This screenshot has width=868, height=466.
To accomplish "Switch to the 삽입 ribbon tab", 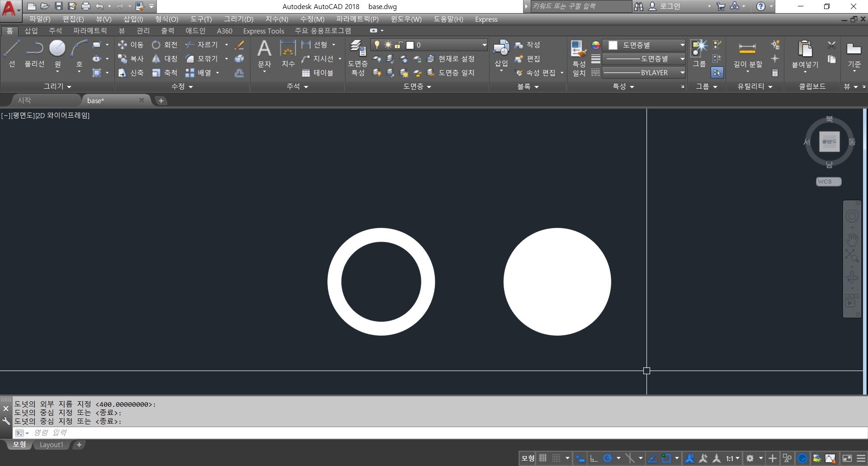I will pyautogui.click(x=31, y=31).
